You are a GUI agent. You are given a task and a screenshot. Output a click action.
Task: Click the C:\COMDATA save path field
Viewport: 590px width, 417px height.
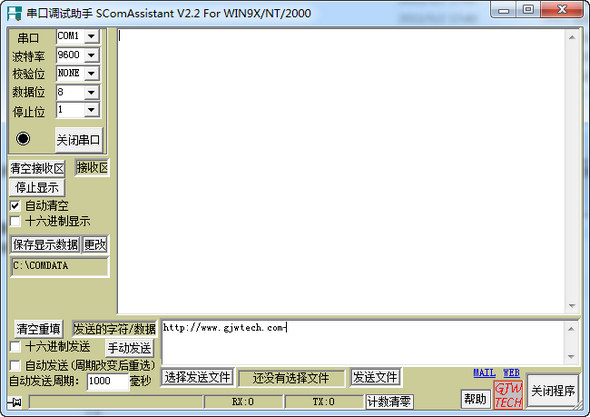(59, 266)
